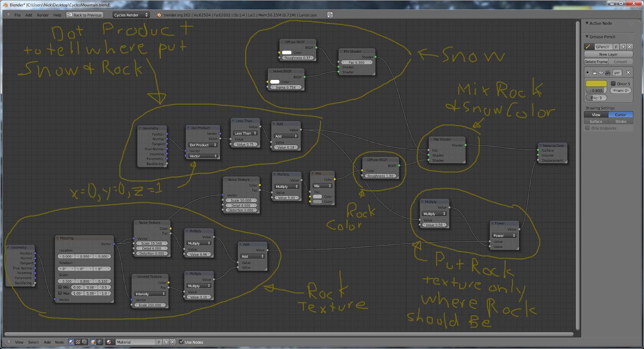Viewport: 644px width, 349px height.
Task: Toggle layer frame lock clapper icon
Action: tap(607, 73)
